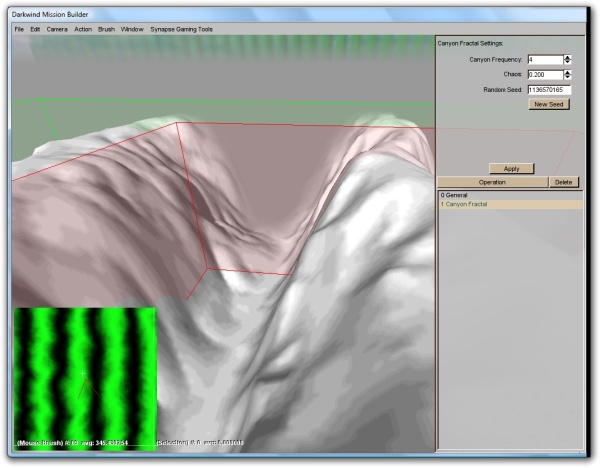Increase Chaos value with up arrow
600x468 pixels.
coord(568,72)
